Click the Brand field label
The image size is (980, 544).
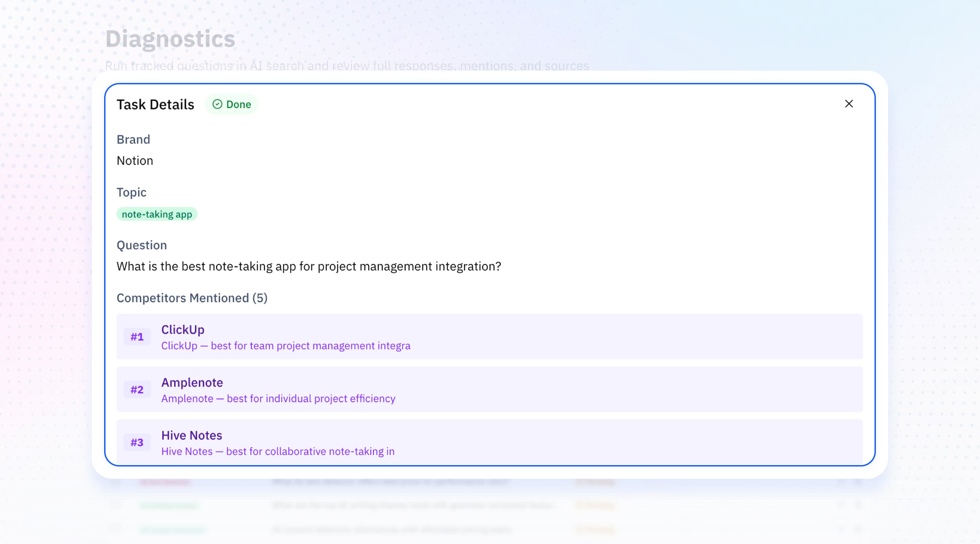coord(133,139)
